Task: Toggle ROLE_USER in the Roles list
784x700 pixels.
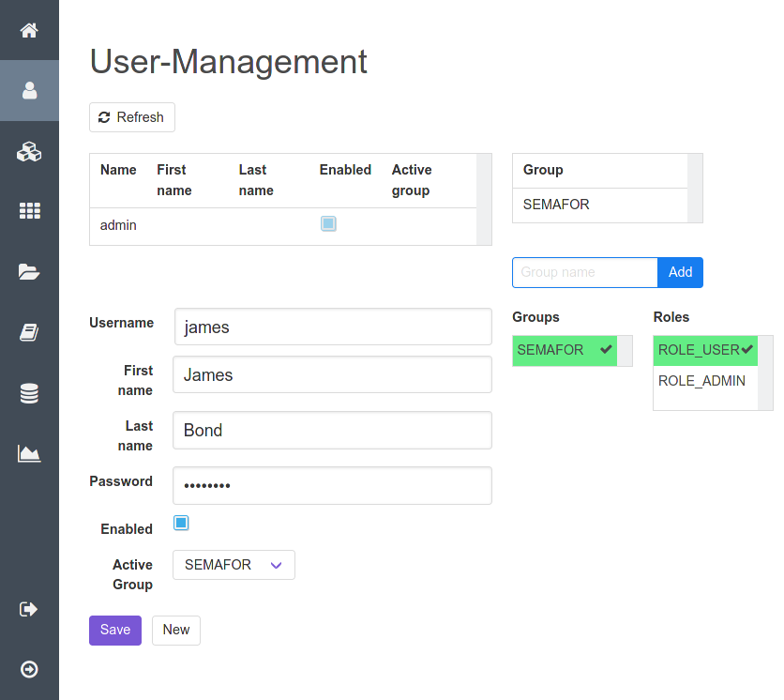Action: 705,350
